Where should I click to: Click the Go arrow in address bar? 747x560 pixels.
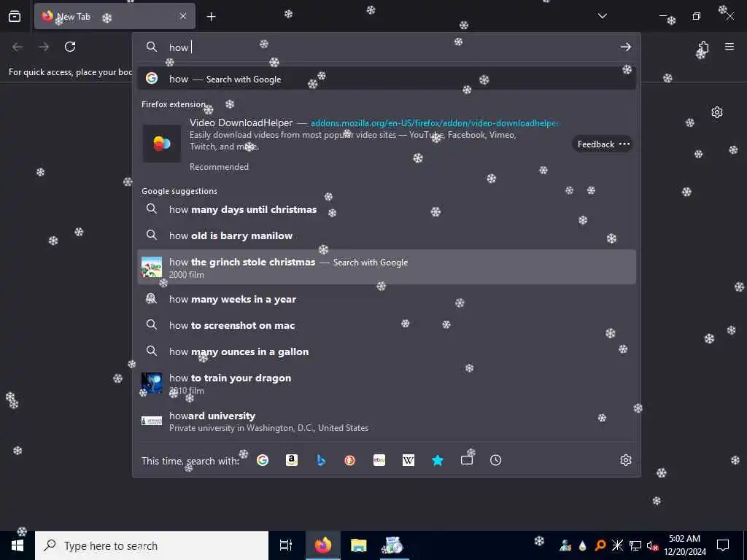625,47
